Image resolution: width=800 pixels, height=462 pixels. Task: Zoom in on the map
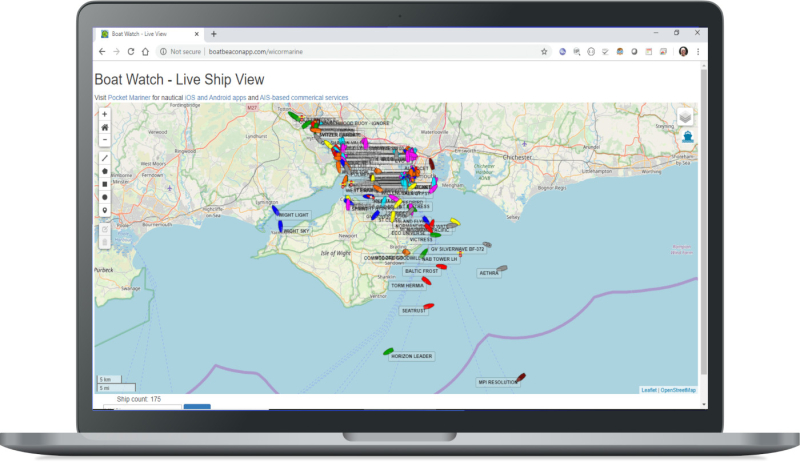[x=105, y=114]
